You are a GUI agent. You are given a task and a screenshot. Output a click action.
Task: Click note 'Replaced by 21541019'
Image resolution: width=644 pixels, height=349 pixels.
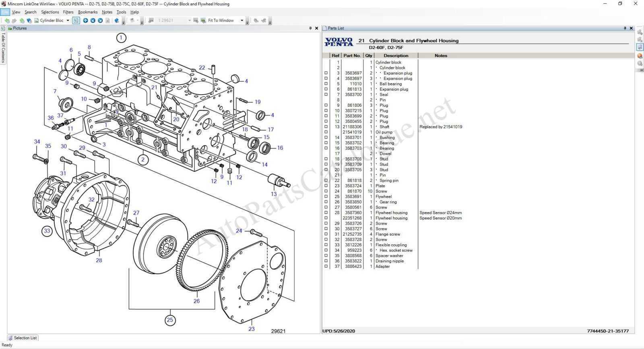(441, 127)
